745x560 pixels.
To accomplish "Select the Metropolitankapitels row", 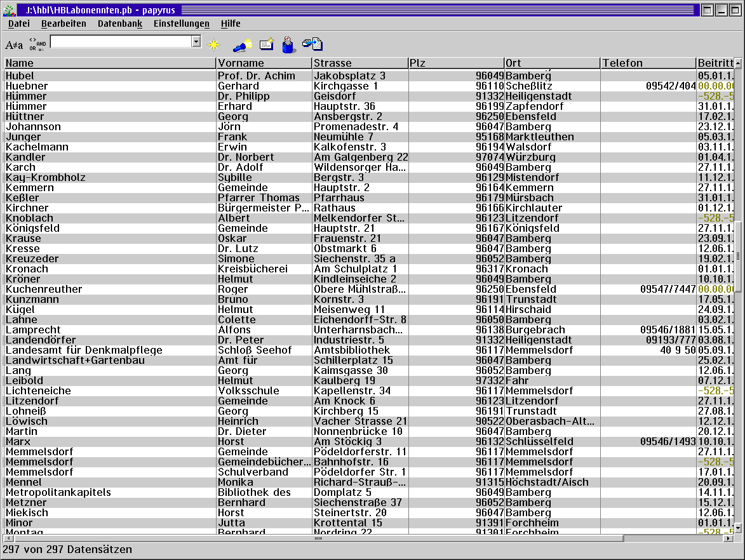I will click(x=369, y=493).
